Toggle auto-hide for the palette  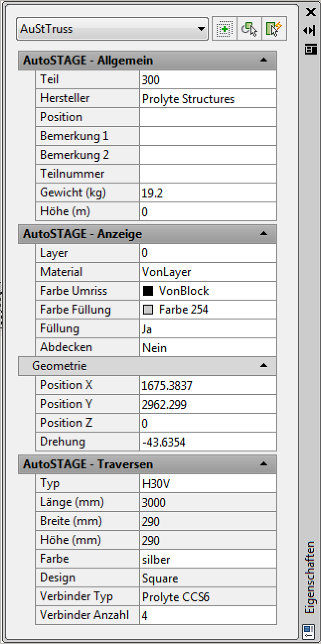(x=310, y=30)
